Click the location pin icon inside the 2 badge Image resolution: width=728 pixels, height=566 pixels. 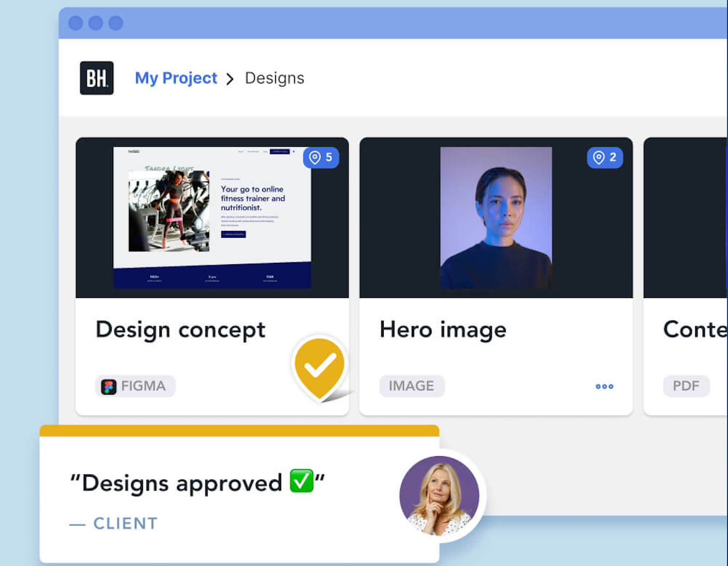coord(598,157)
